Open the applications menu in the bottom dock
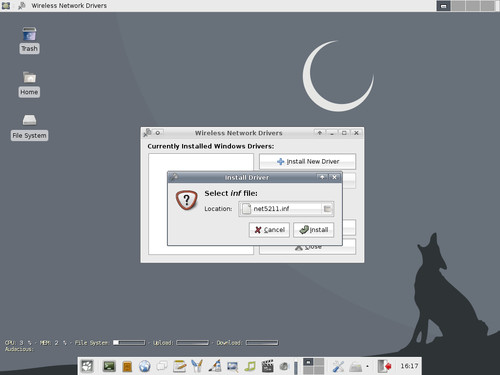This screenshot has height=375, width=500. (87, 366)
